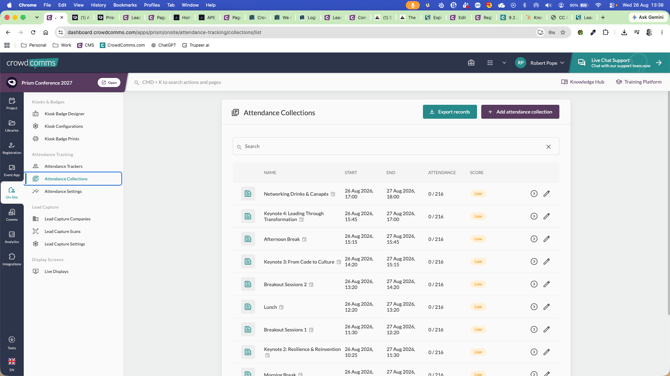
Task: Click the page vertical scrollbar
Action: coord(668,203)
